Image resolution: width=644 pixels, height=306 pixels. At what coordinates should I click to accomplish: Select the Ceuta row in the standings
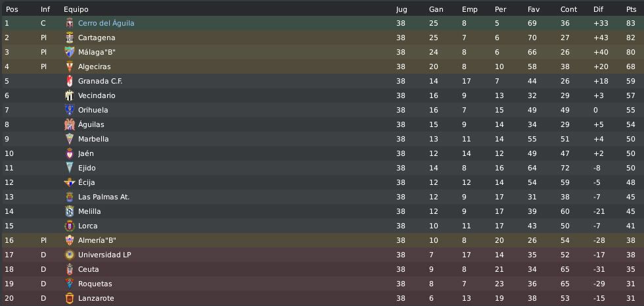322,269
